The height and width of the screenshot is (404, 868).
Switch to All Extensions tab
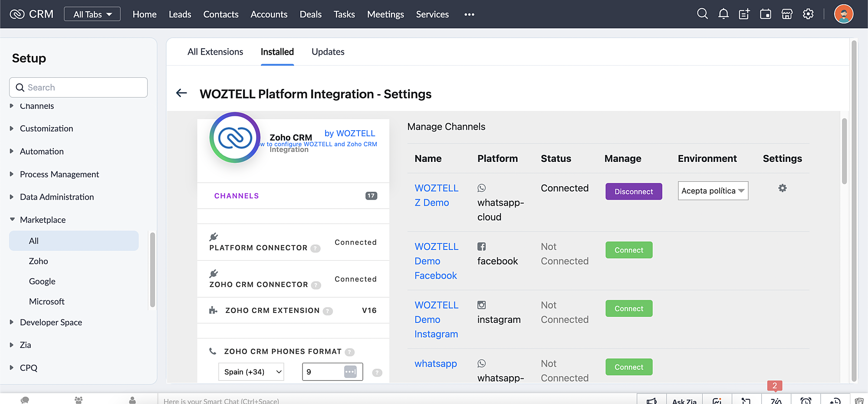coord(215,52)
